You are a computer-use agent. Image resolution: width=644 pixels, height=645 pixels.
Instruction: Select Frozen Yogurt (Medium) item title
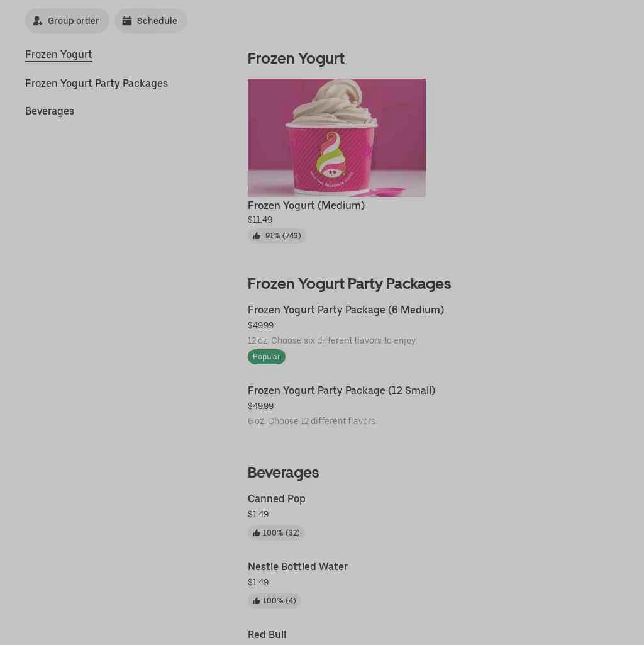306,205
